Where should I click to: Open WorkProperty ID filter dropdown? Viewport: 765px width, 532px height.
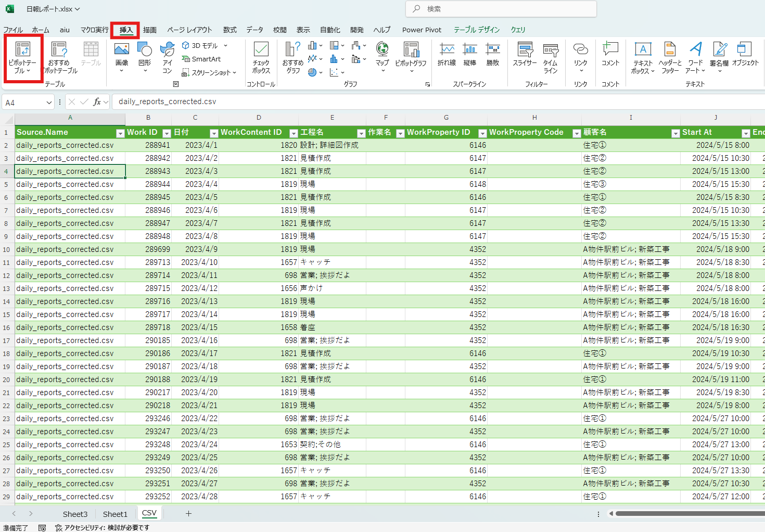[x=482, y=133]
